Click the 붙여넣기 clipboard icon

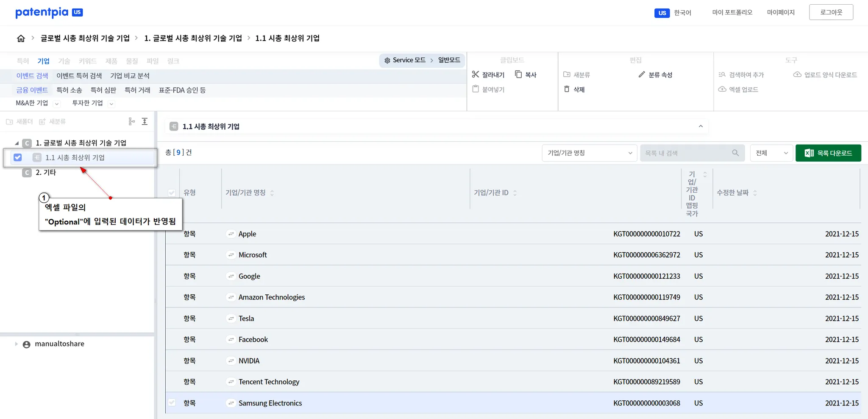[476, 89]
